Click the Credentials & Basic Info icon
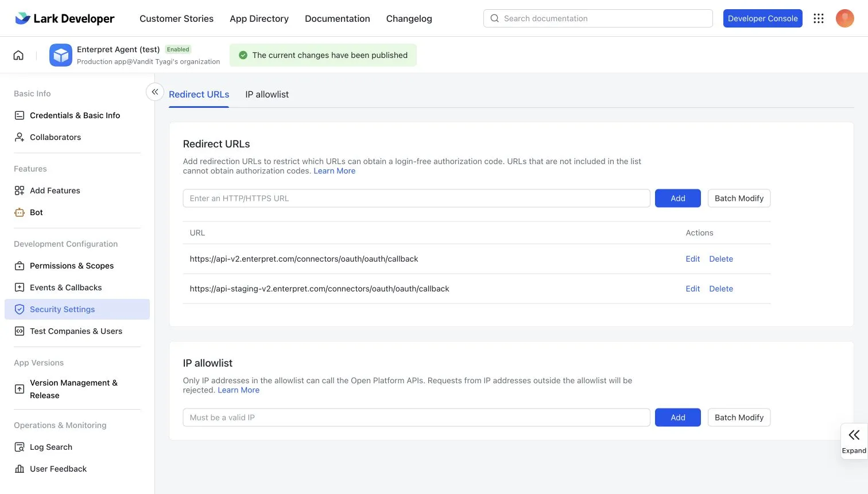Viewport: 868px width, 494px height. (20, 115)
